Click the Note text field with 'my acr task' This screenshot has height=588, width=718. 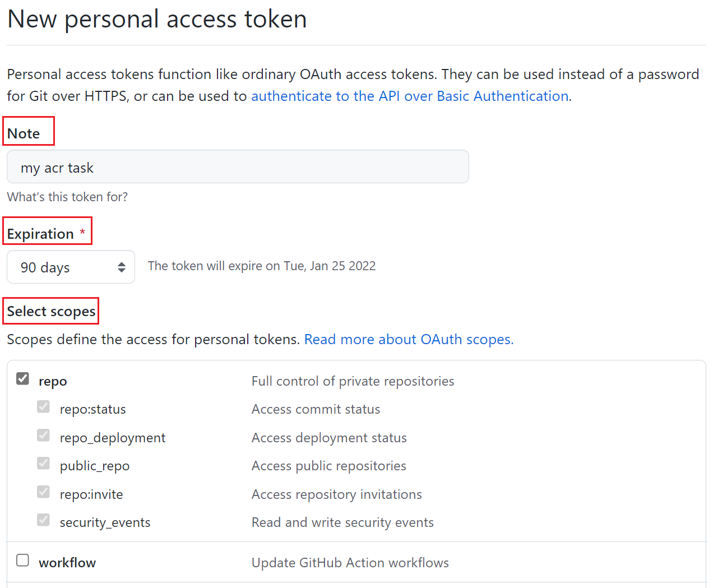[x=238, y=167]
